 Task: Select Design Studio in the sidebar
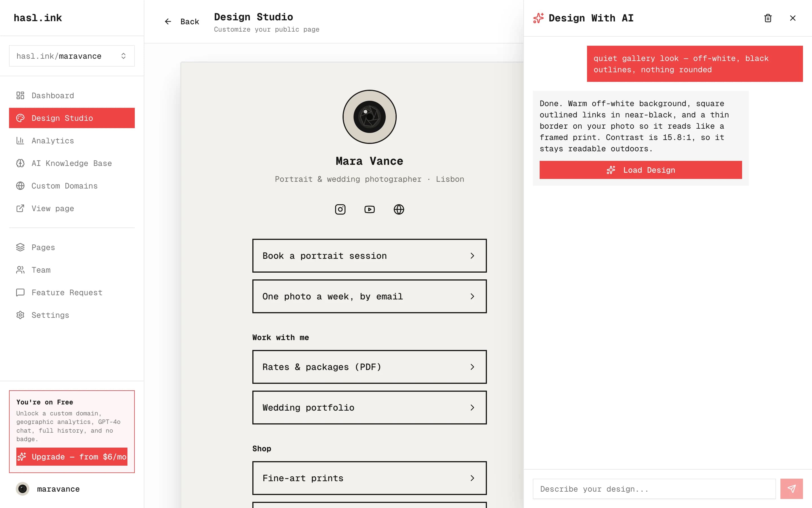72,118
